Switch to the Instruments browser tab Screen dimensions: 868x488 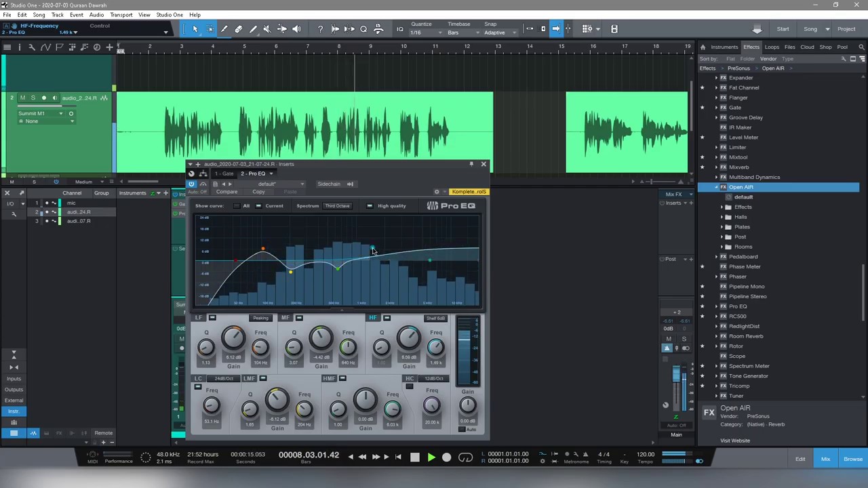coord(724,47)
